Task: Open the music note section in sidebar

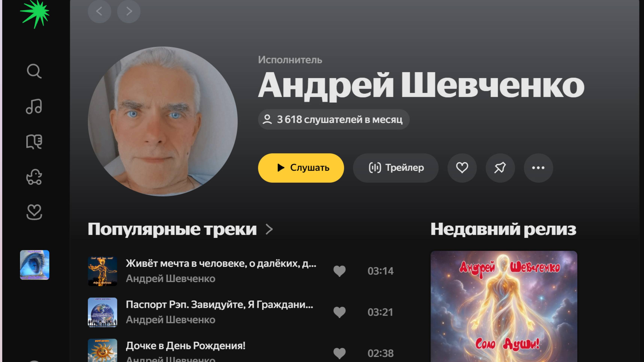Action: click(34, 107)
